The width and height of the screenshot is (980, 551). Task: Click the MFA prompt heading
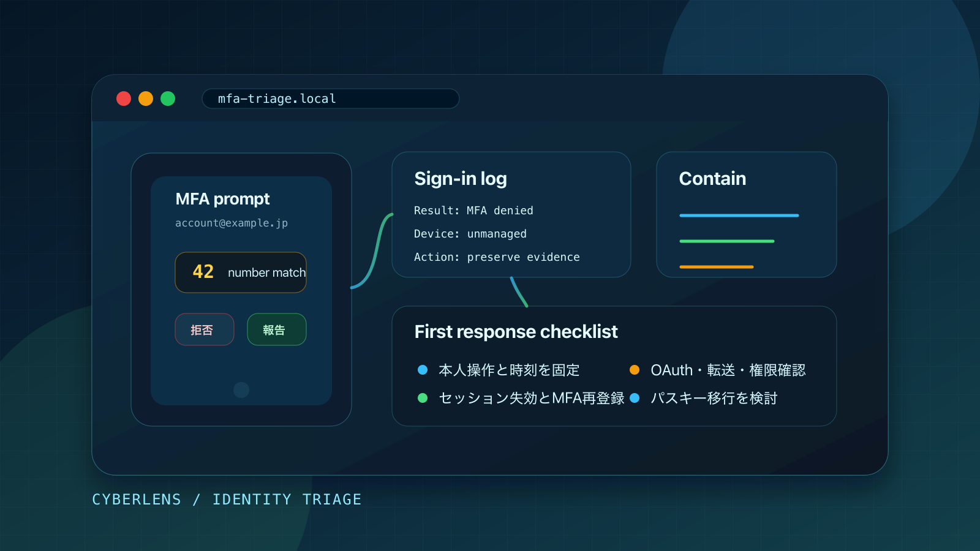click(222, 199)
